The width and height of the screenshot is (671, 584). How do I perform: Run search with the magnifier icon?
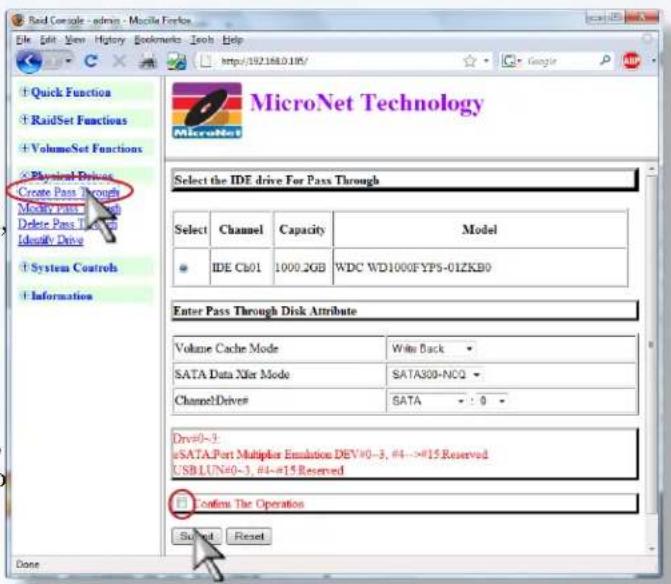(x=605, y=61)
